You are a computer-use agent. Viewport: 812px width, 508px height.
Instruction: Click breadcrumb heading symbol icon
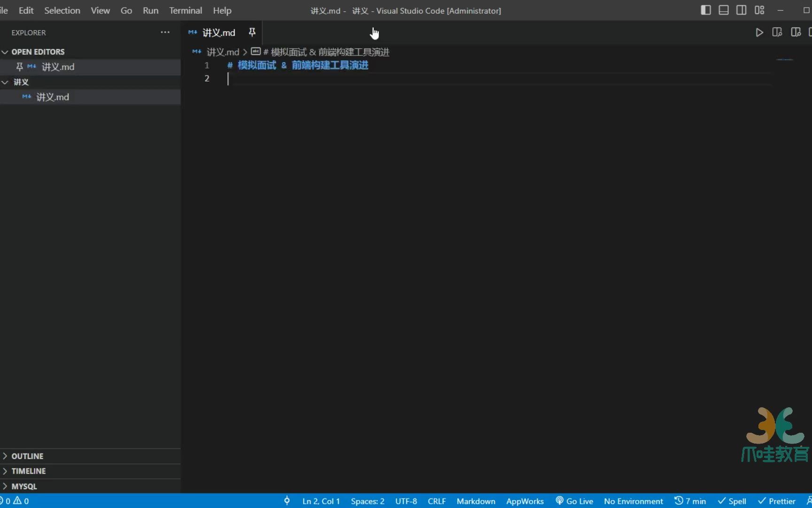point(256,51)
